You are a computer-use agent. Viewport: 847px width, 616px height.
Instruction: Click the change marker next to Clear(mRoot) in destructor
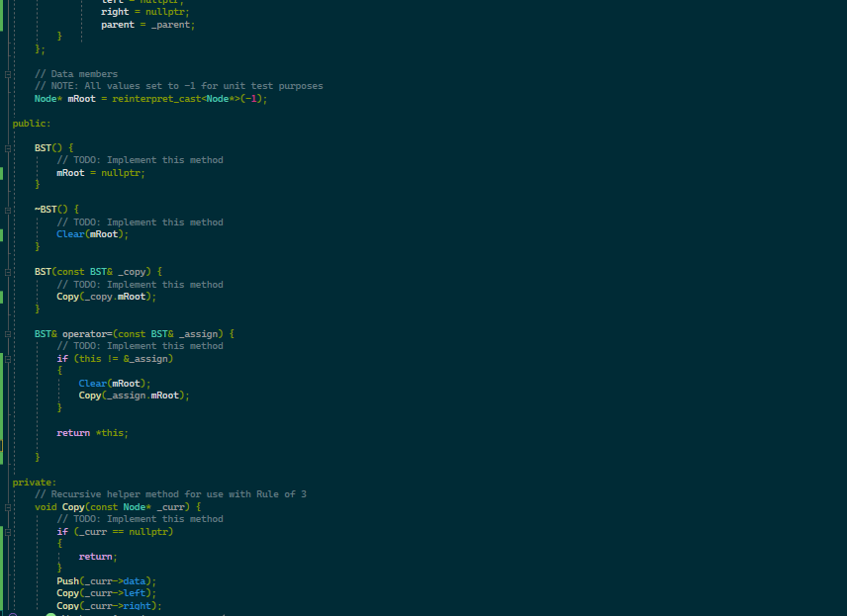(x=4, y=233)
